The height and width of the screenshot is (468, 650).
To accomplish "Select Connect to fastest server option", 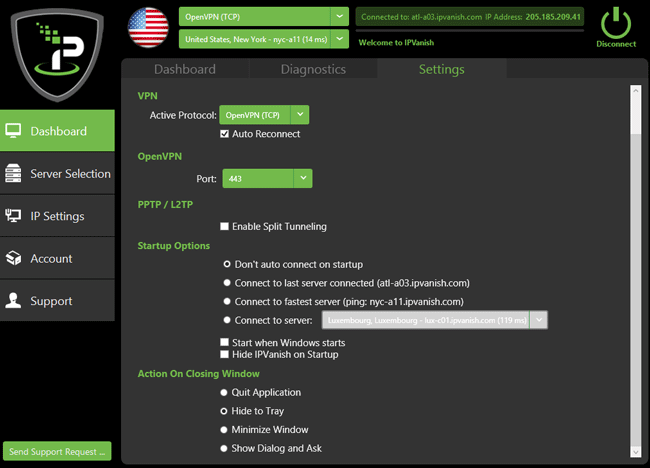I will [227, 301].
